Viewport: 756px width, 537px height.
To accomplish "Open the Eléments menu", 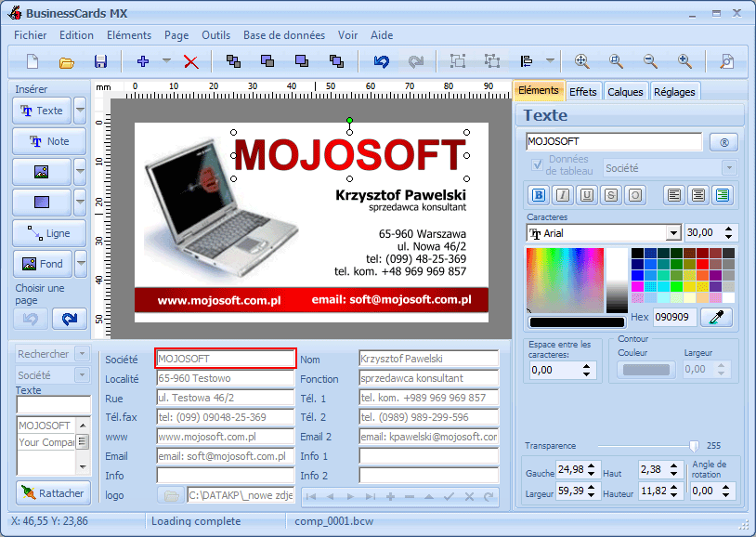I will point(129,35).
